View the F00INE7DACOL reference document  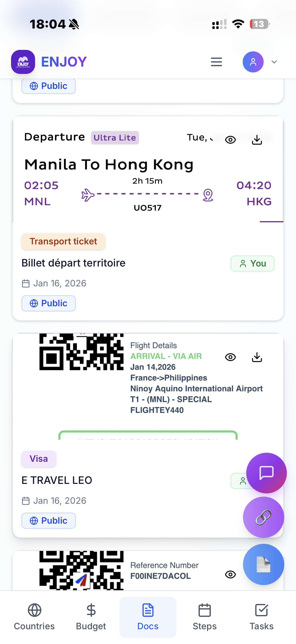point(230,574)
